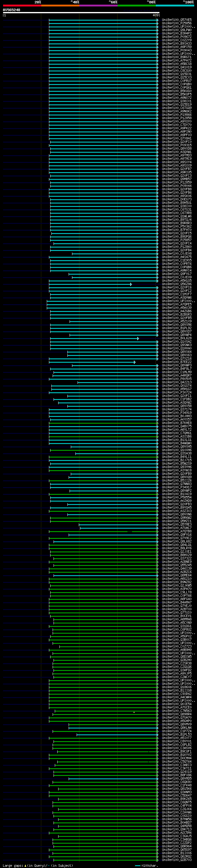
Task: Open hit UniRef100_P25856
Action: pos(177,23)
